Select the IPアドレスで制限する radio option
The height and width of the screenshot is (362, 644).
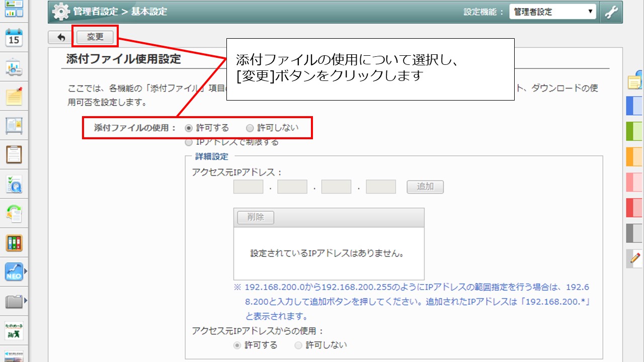pos(189,142)
